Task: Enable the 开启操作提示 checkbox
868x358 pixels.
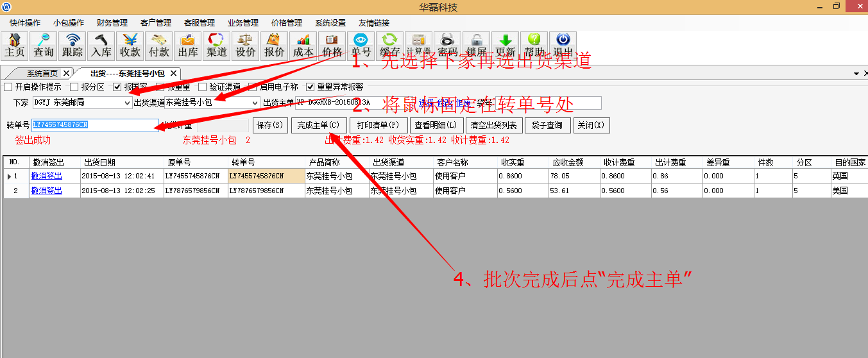Action: tap(8, 87)
